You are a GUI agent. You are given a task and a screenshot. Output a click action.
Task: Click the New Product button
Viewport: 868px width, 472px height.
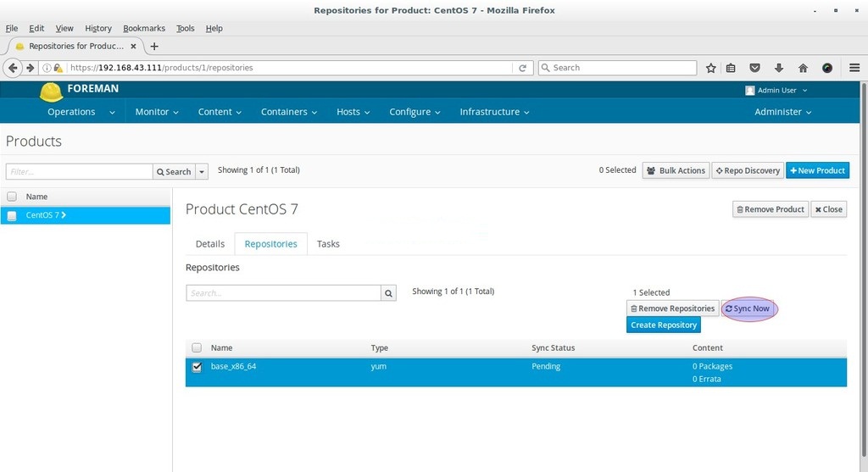(x=818, y=170)
